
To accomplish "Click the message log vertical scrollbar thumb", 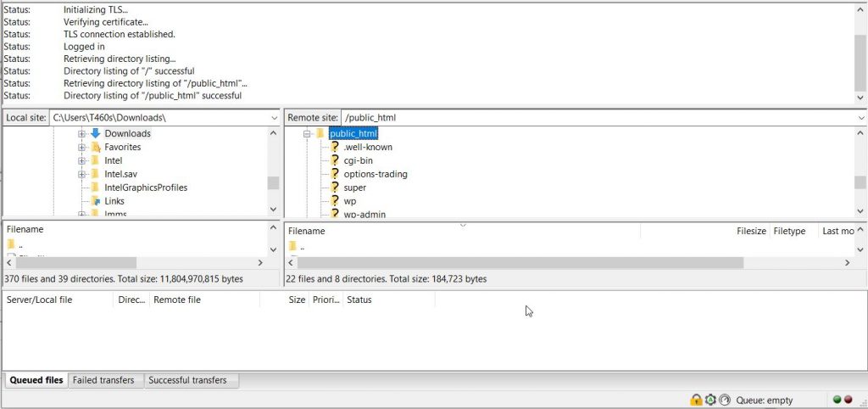I will [860, 62].
